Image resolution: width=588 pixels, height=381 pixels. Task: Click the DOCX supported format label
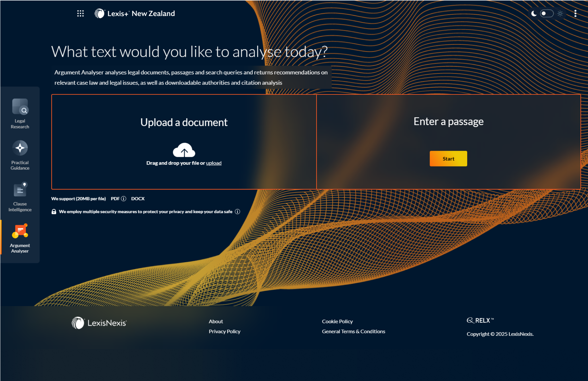tap(138, 199)
